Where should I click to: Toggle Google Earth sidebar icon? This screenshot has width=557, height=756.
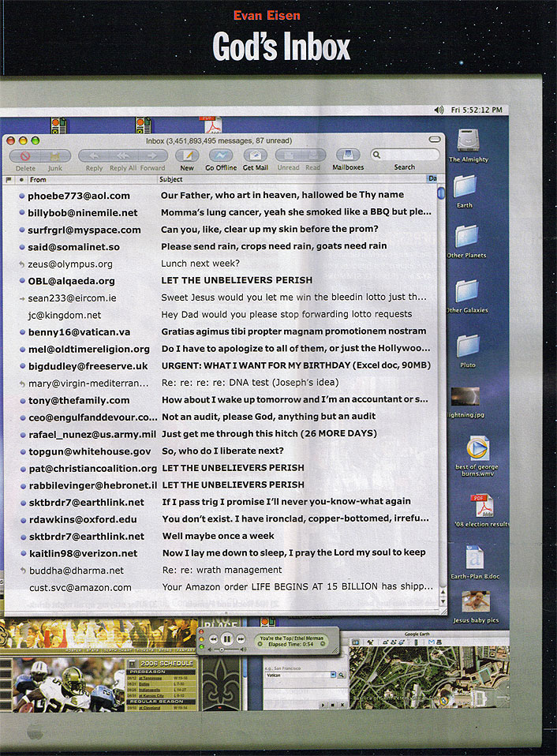(x=356, y=642)
